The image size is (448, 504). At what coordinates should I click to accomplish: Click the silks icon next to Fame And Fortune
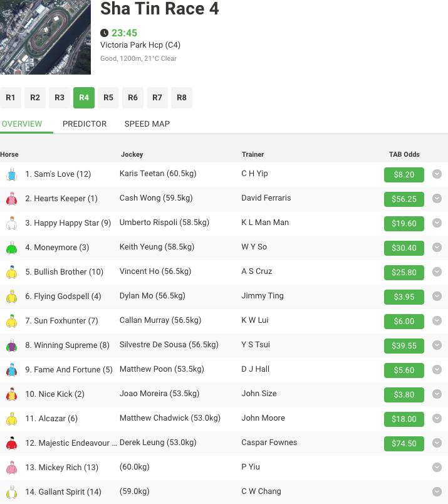click(x=11, y=370)
